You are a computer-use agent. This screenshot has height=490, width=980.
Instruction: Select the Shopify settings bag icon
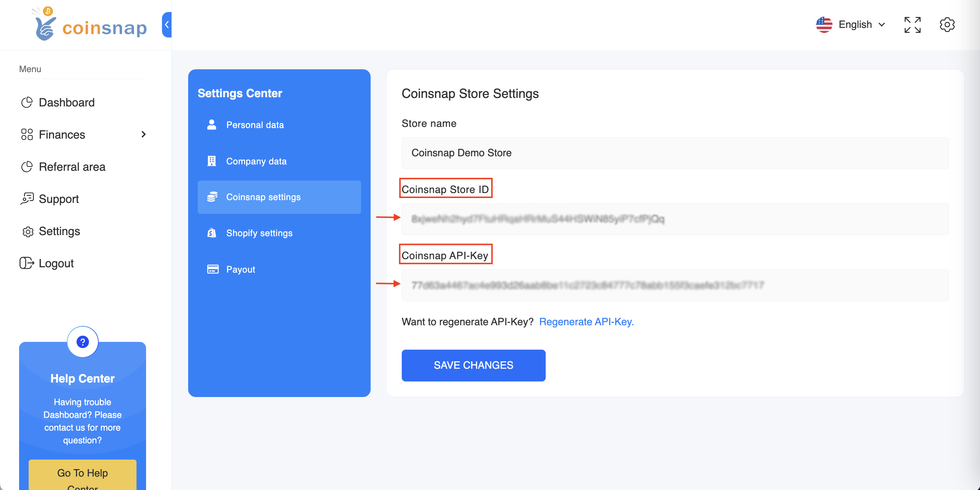212,233
